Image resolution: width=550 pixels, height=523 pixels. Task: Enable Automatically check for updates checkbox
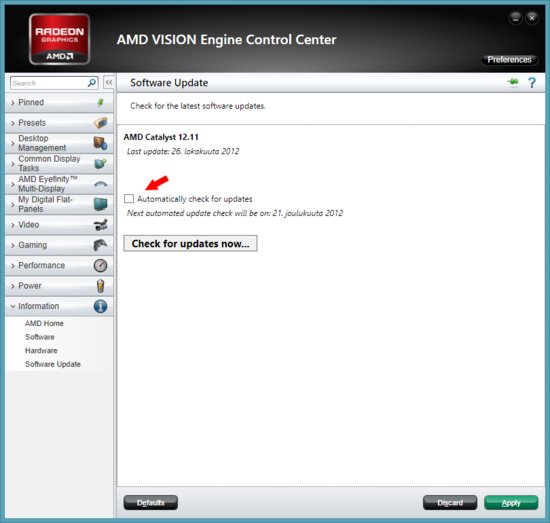[x=129, y=199]
